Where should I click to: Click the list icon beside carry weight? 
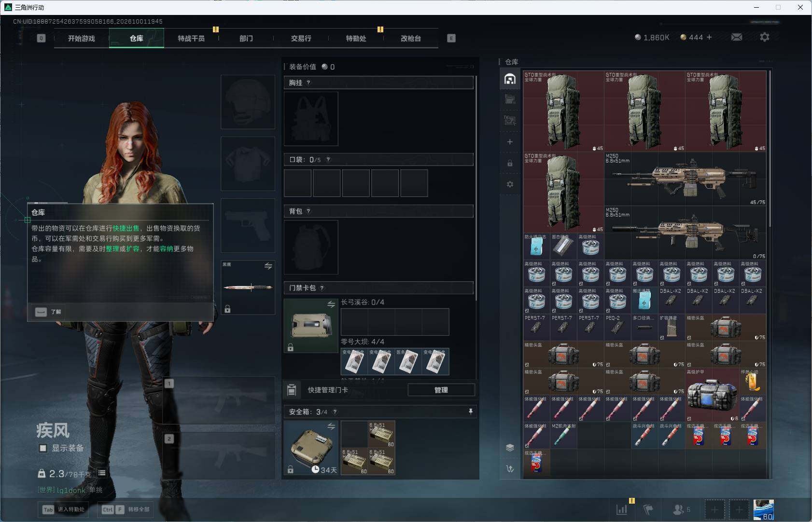(x=102, y=473)
